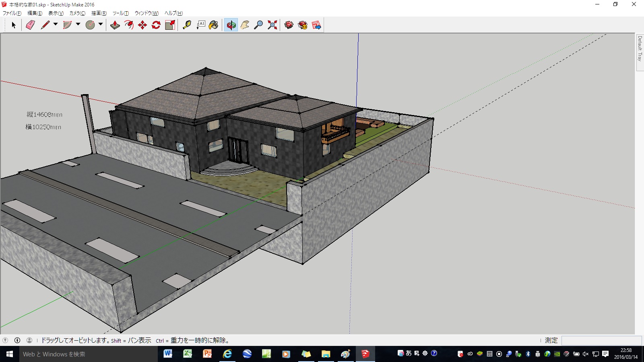Viewport: 644px width, 362px height.
Task: Click Zoom Extents in the toolbar
Action: [x=272, y=25]
